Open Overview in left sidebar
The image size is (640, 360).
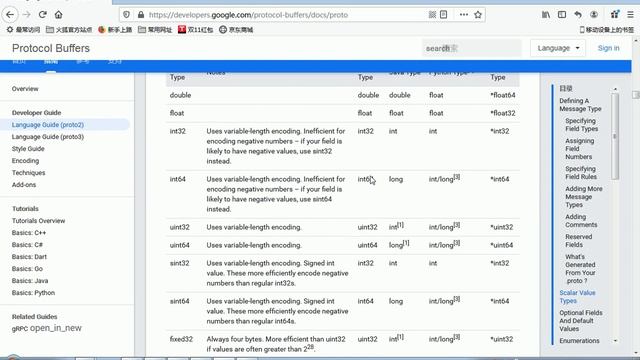click(x=25, y=89)
